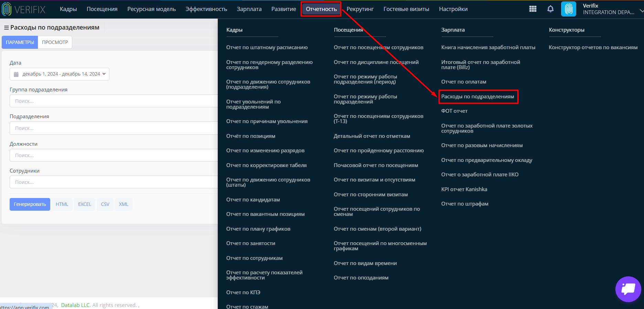Open notifications bell
The height and width of the screenshot is (309, 644).
point(550,9)
